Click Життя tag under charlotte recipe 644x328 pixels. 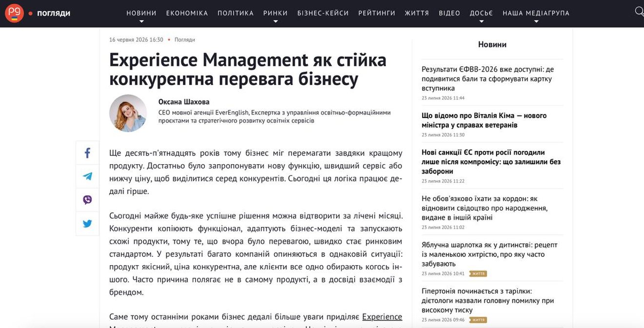(478, 274)
